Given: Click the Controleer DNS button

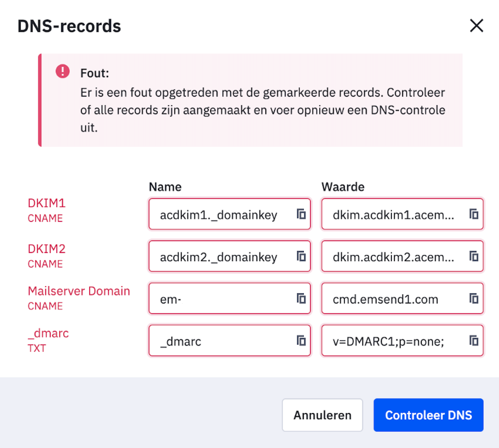Looking at the screenshot, I should [429, 415].
